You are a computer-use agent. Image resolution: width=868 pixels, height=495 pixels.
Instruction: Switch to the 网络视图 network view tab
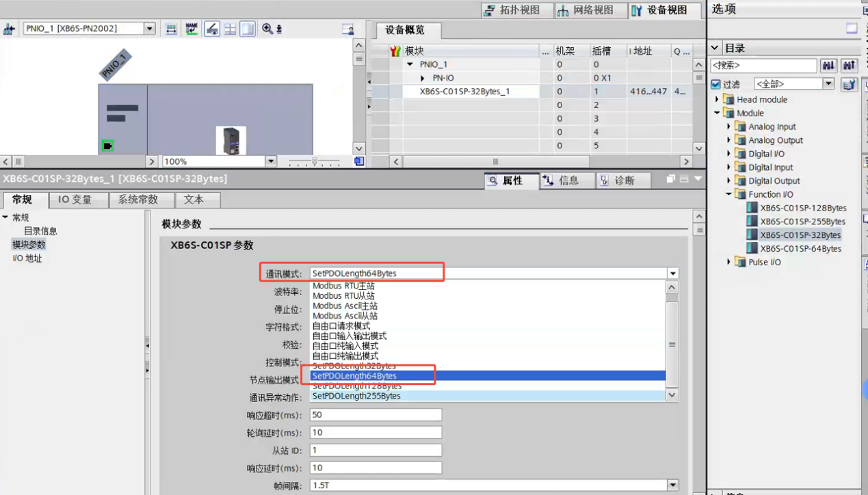[x=585, y=10]
